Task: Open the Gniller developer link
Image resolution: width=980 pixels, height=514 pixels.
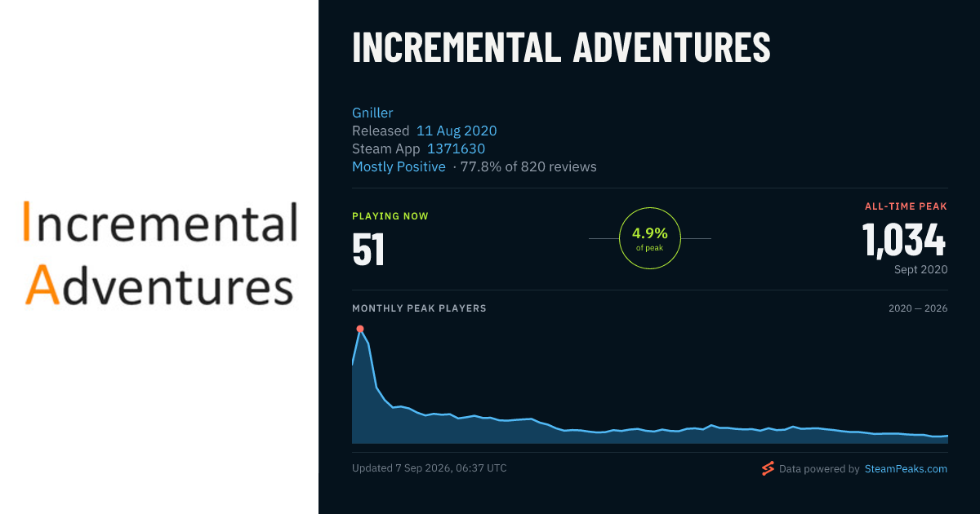Action: (x=372, y=113)
